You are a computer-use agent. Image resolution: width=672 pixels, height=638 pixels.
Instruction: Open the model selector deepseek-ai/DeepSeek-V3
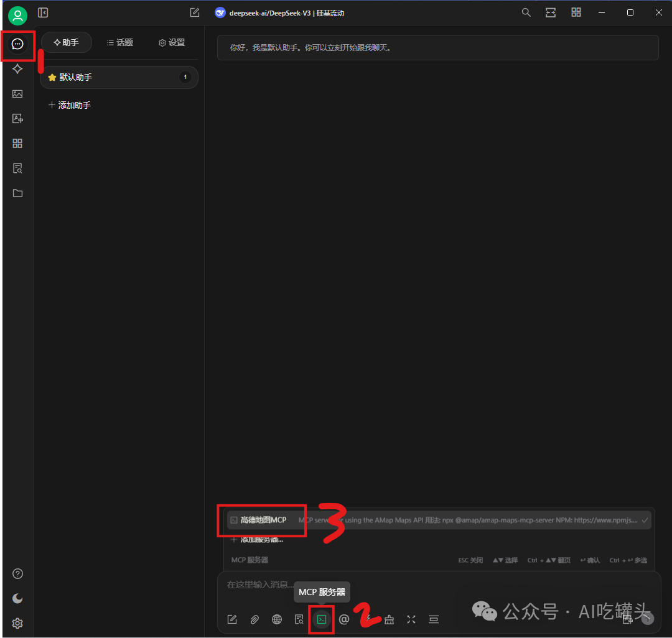click(x=279, y=13)
